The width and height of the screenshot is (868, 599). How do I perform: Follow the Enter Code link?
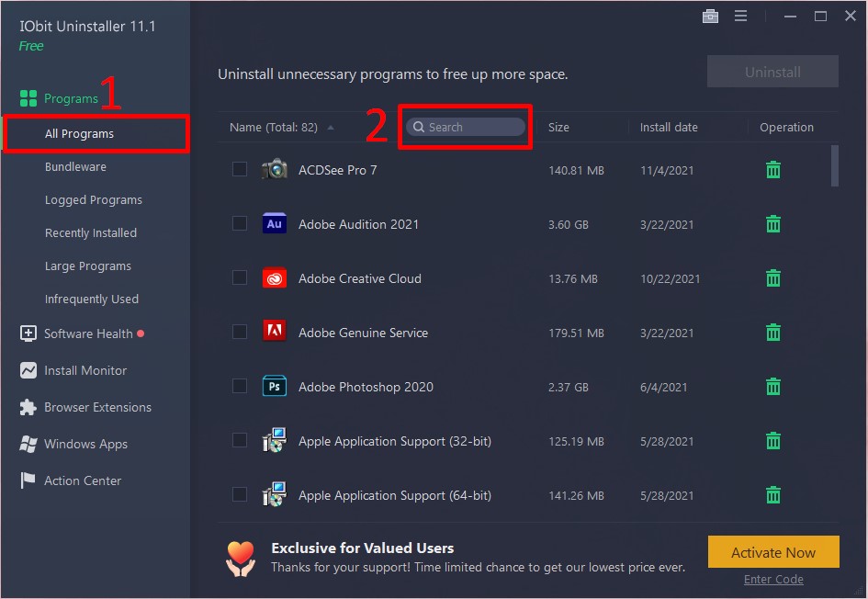[x=773, y=580]
